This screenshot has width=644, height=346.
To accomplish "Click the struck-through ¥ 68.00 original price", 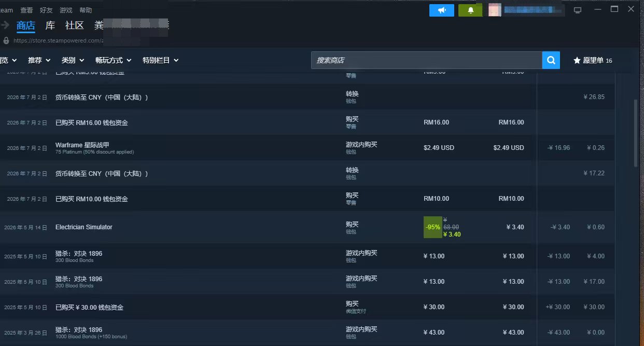I will pos(451,224).
